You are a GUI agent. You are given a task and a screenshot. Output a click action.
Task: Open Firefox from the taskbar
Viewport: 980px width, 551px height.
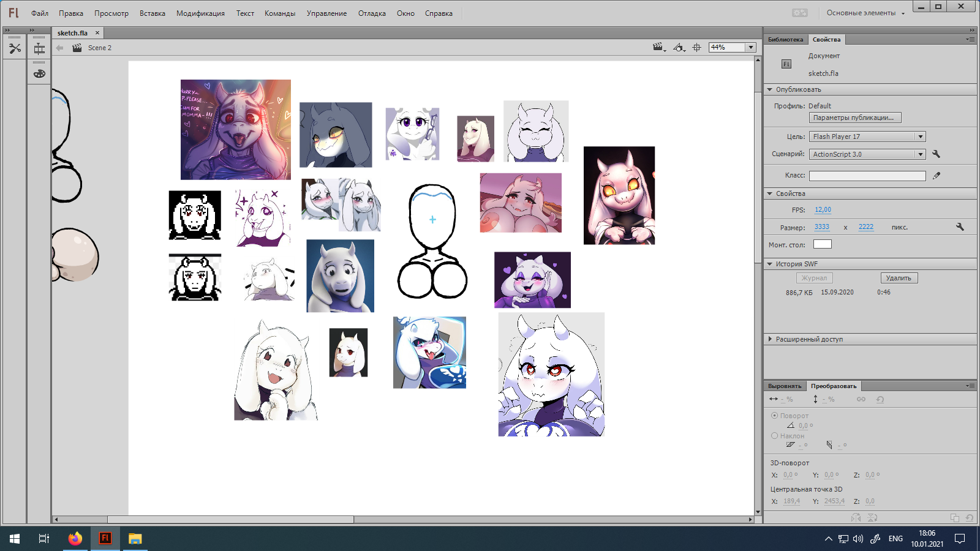[x=75, y=539]
